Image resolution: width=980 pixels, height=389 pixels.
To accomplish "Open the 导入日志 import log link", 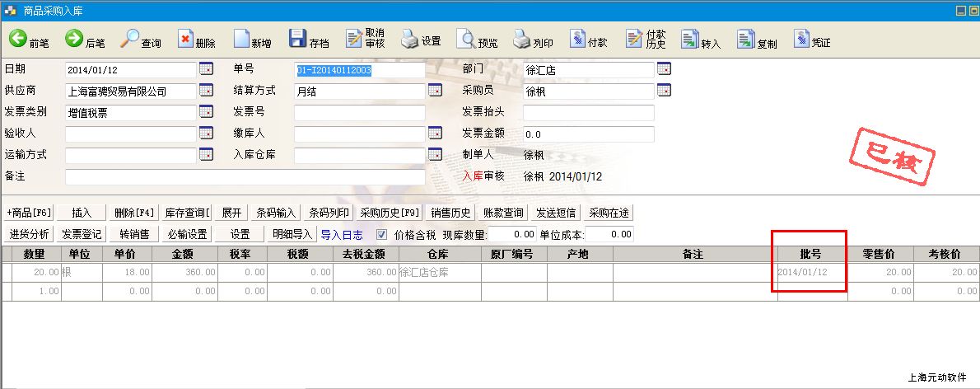I will 342,234.
